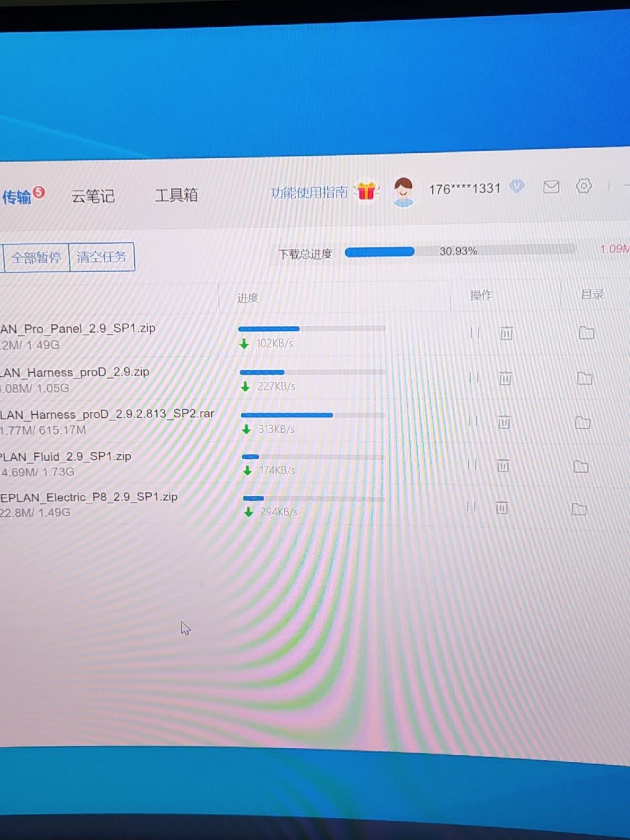The height and width of the screenshot is (840, 630).
Task: Delete the Harness_proD_2.9.zip download task
Action: (x=505, y=379)
